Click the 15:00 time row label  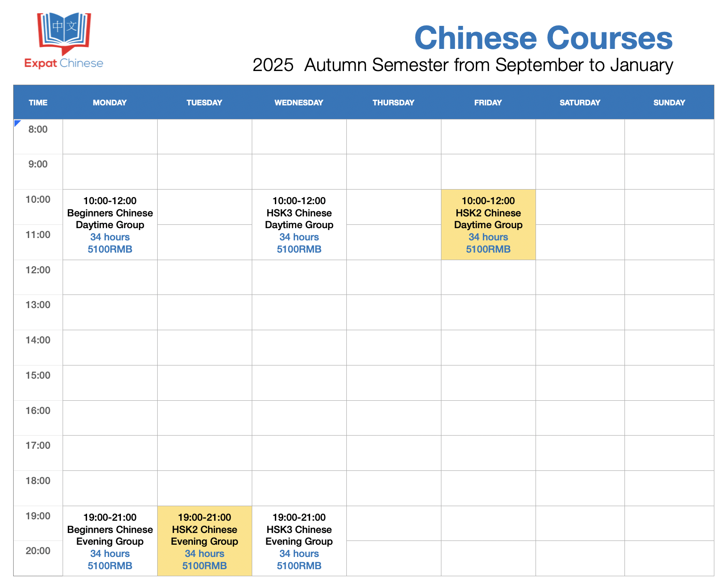point(38,375)
